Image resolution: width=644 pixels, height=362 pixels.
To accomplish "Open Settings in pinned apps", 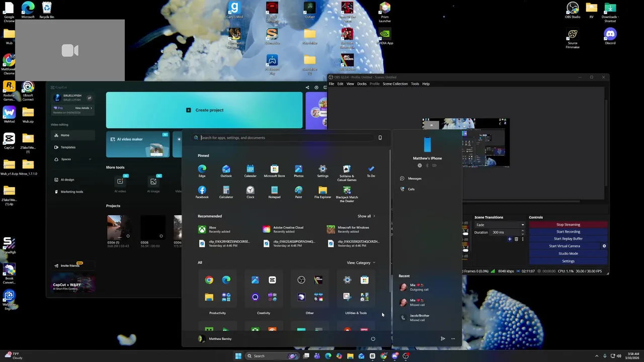I will tap(323, 171).
